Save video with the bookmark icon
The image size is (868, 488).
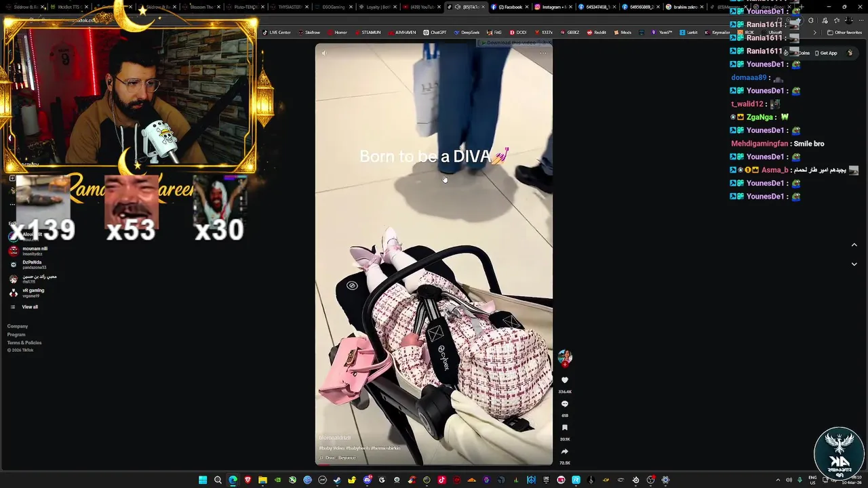click(564, 428)
